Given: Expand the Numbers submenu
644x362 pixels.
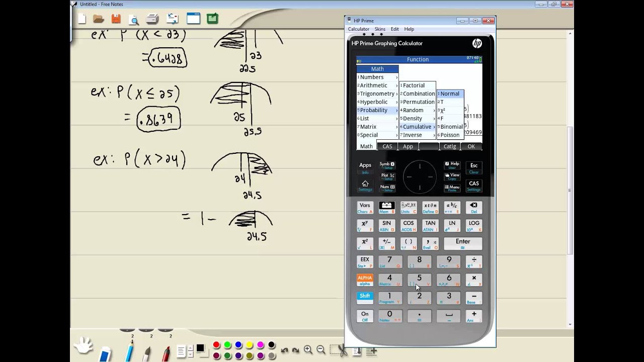Looking at the screenshot, I should coord(377,77).
